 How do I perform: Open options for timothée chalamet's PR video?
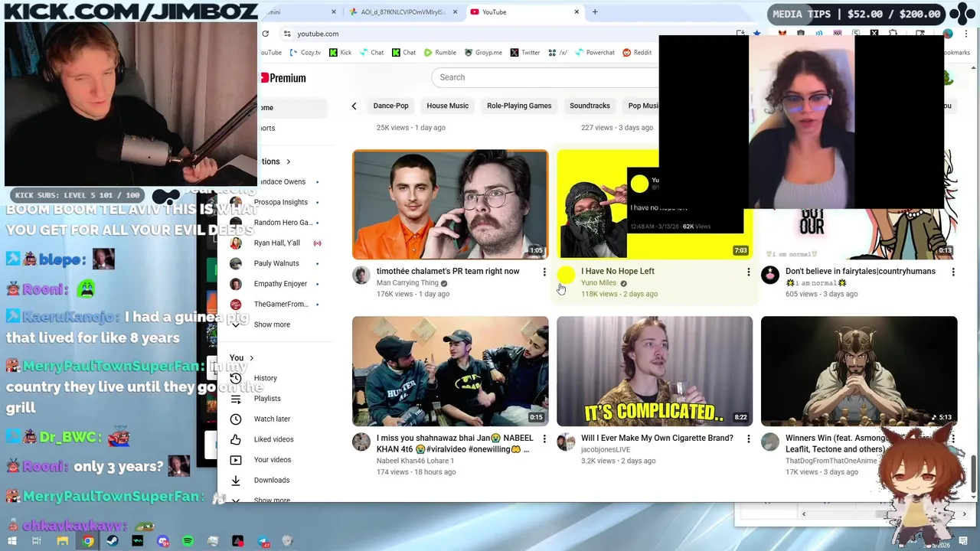[x=544, y=272]
